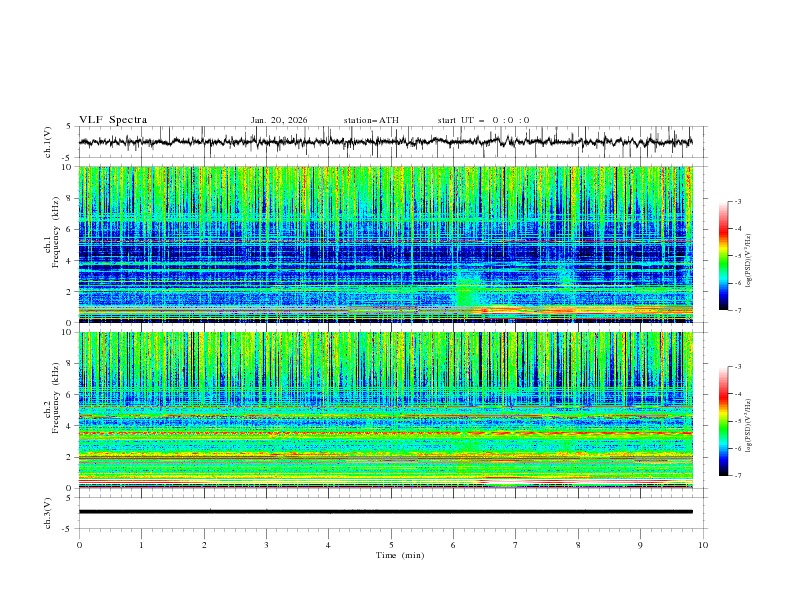Click the ch.3 voltage waveform trace

click(385, 512)
